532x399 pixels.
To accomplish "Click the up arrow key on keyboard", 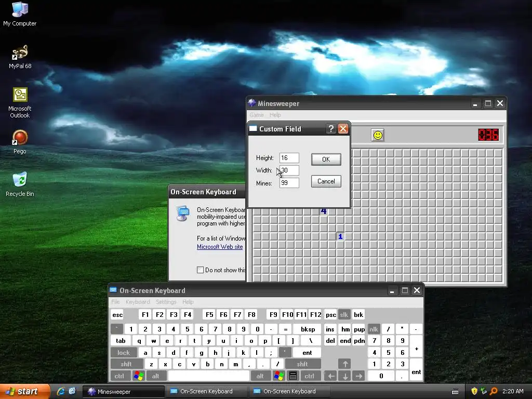I will coord(345,364).
